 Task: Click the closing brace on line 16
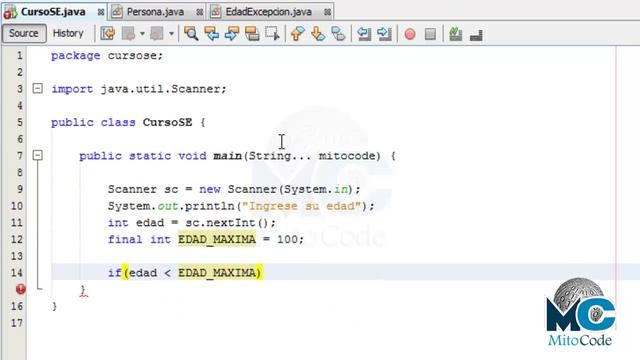pos(54,306)
